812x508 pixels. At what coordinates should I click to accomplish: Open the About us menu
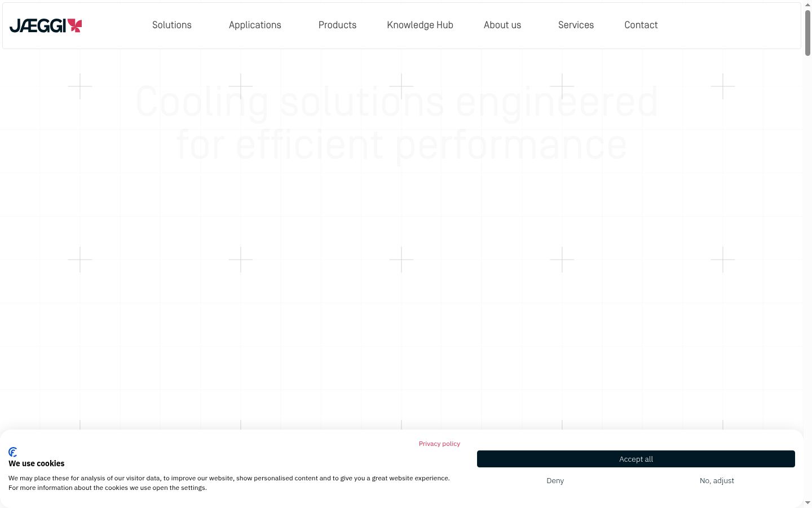pos(502,25)
